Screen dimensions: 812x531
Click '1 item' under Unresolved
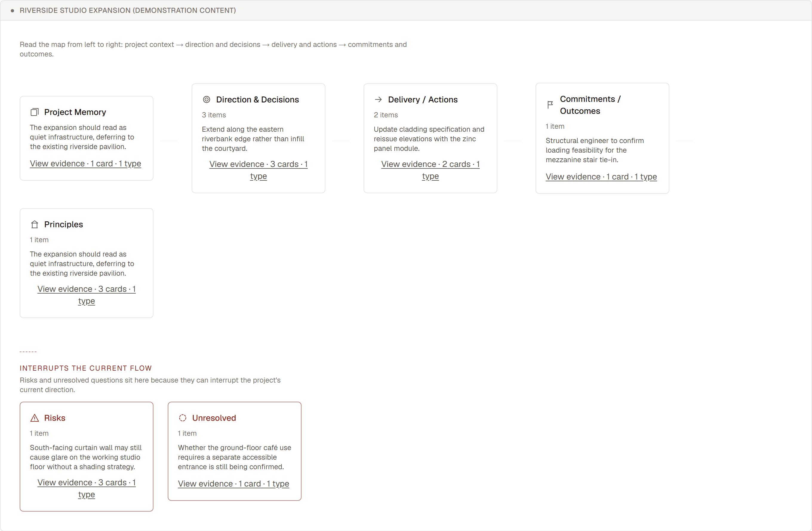pyautogui.click(x=187, y=433)
